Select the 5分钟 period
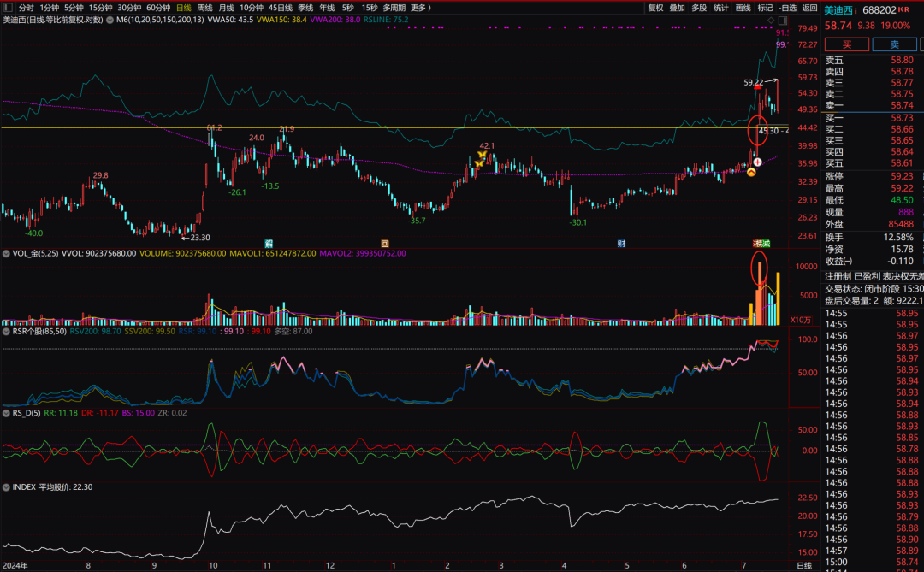Viewport: 924px width, 572px height. (74, 8)
